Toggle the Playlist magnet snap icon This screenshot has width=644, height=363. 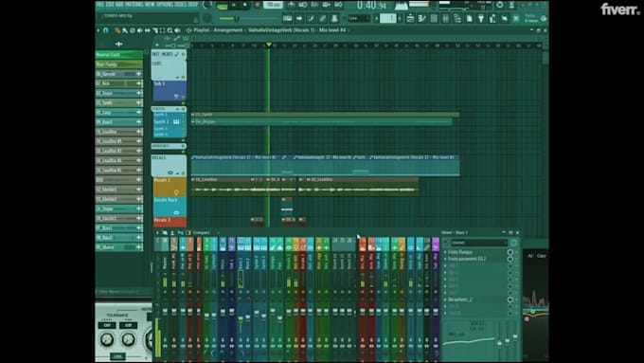tap(105, 30)
